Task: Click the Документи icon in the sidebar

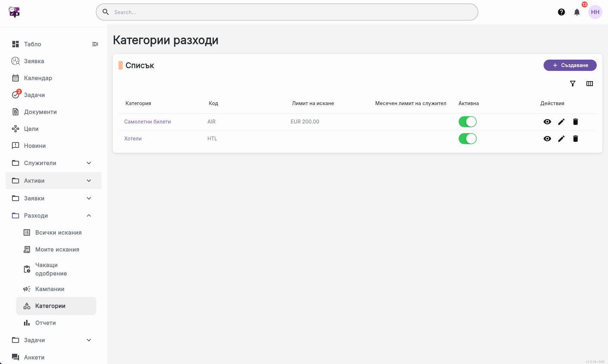Action: click(16, 112)
